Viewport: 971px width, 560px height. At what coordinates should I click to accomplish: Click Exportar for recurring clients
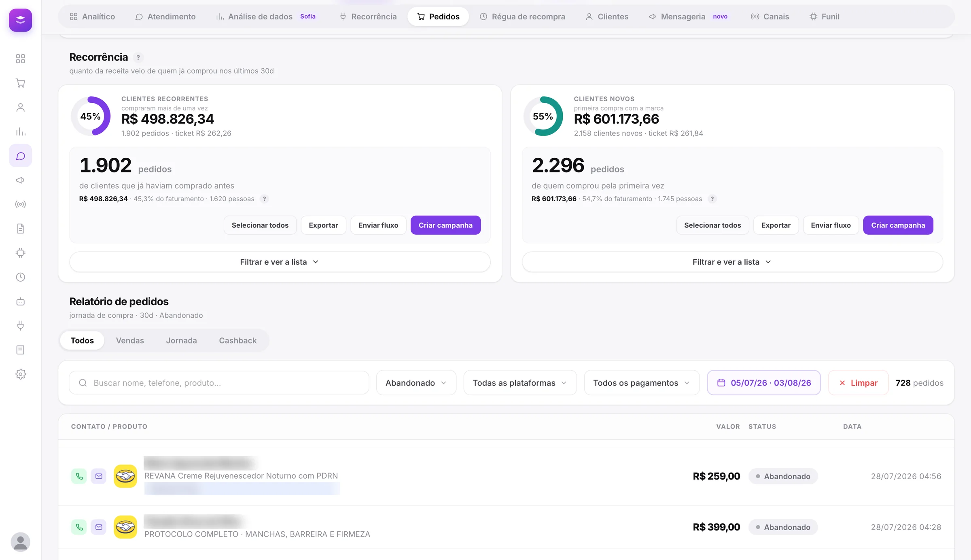[x=323, y=225]
